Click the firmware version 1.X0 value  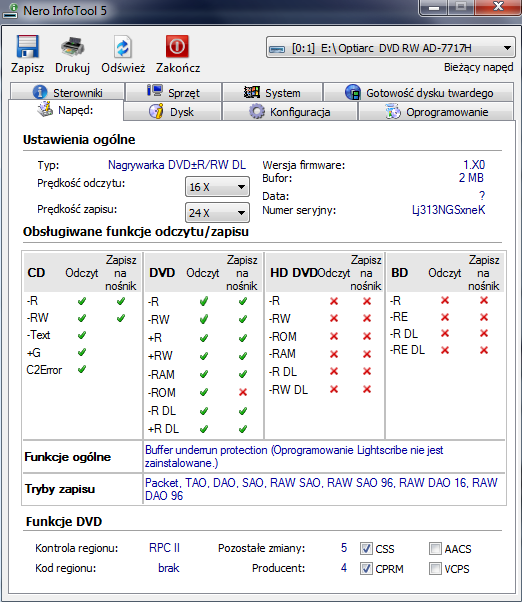[x=474, y=165]
